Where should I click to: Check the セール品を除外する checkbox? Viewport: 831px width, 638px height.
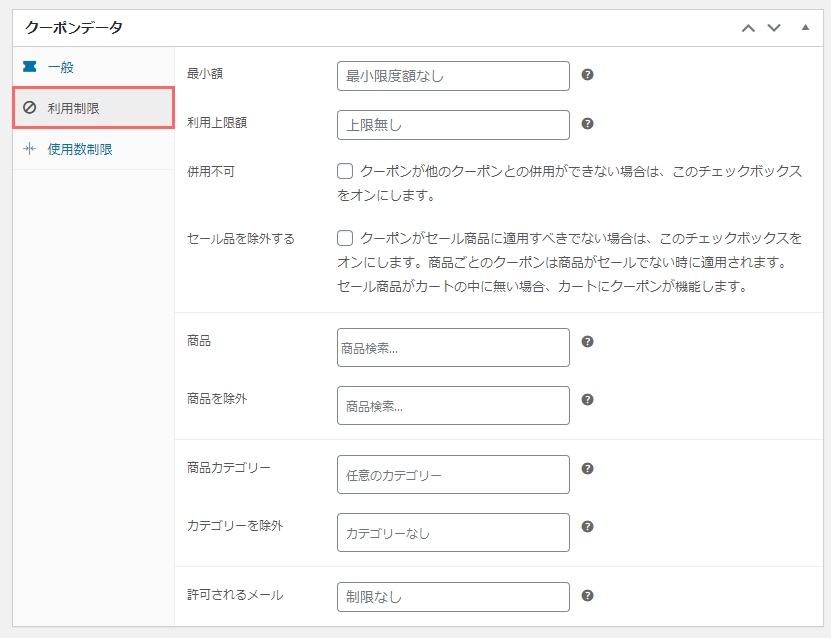click(345, 238)
